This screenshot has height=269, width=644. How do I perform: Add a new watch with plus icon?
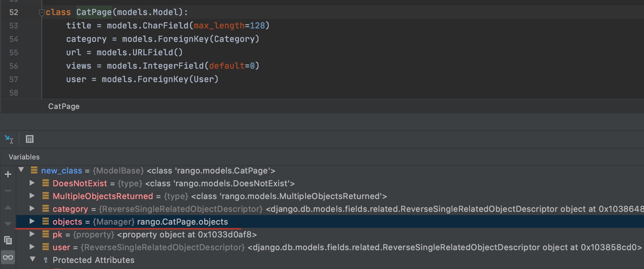tap(8, 174)
